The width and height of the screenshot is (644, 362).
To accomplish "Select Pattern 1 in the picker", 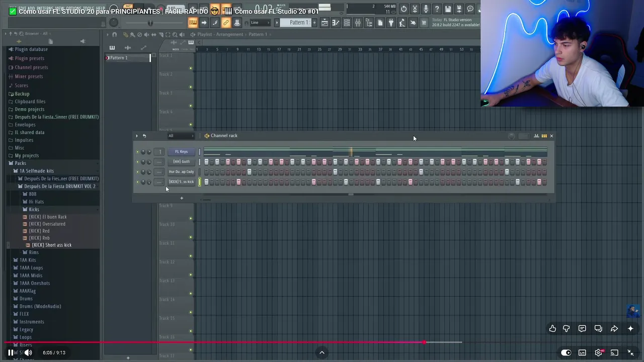I will coord(128,58).
